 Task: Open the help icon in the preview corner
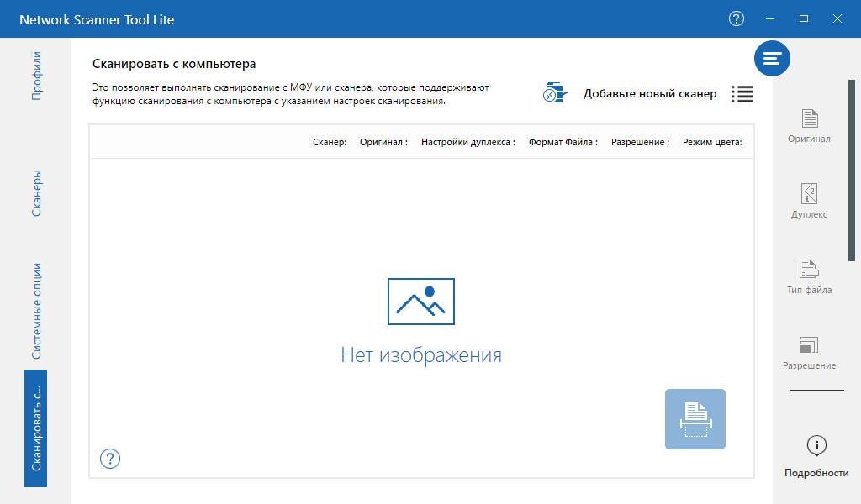pyautogui.click(x=110, y=459)
